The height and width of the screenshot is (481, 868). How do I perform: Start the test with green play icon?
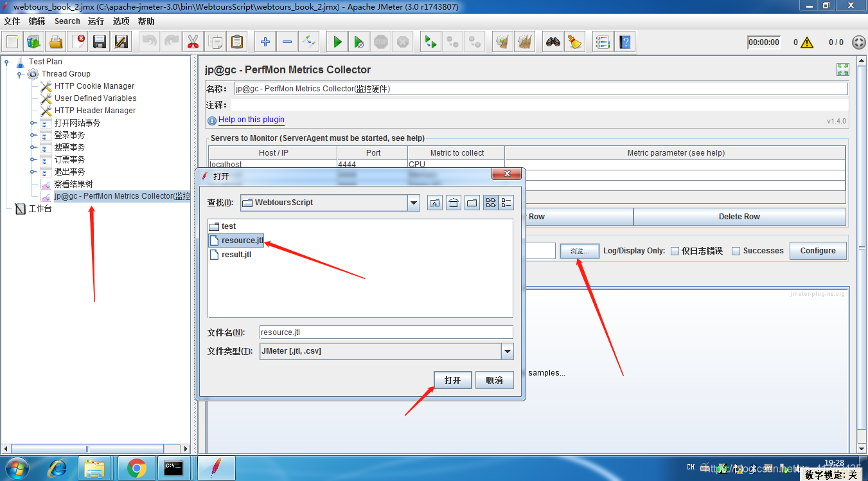[x=337, y=42]
